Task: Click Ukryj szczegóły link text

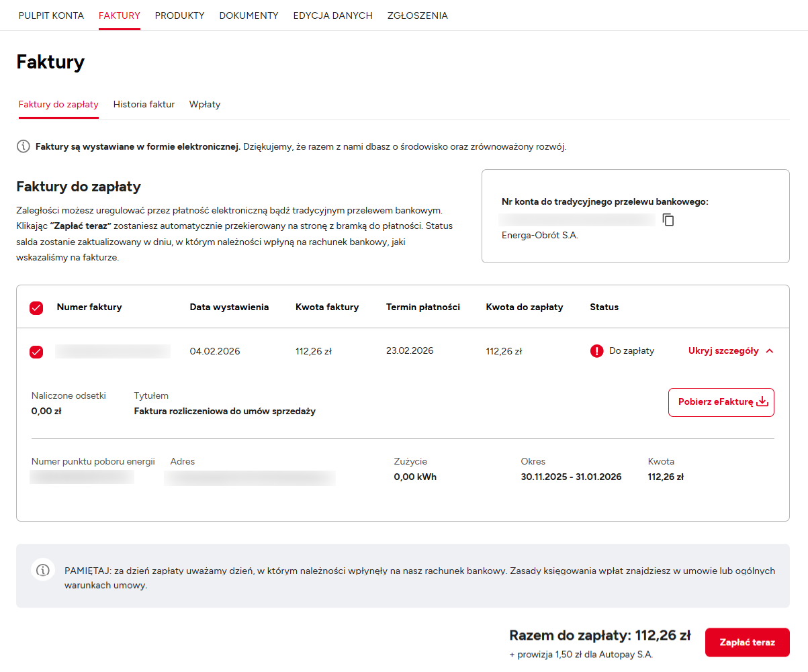Action: pyautogui.click(x=723, y=351)
